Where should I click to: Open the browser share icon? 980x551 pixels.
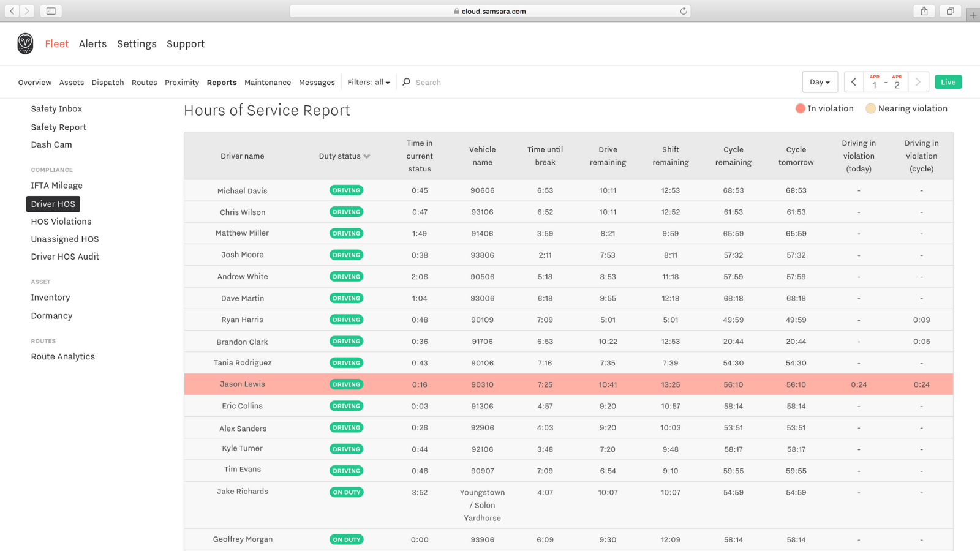pyautogui.click(x=924, y=11)
